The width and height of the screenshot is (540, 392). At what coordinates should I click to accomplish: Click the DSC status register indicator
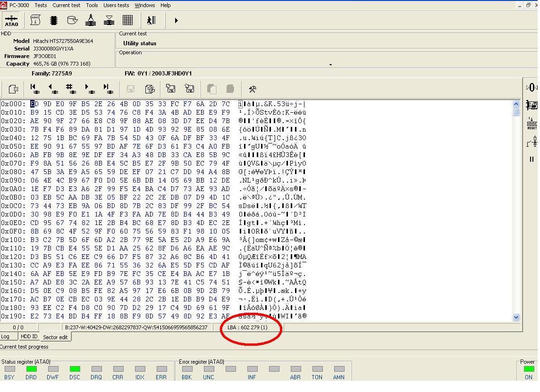75,369
